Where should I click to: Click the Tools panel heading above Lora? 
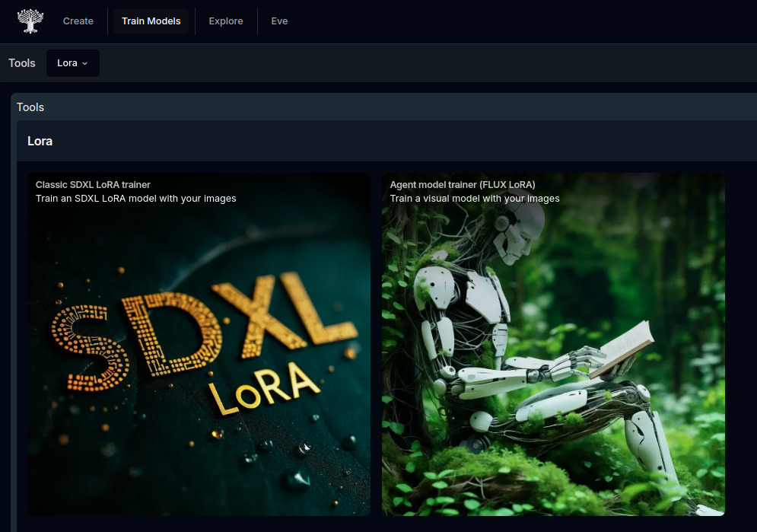click(x=30, y=107)
